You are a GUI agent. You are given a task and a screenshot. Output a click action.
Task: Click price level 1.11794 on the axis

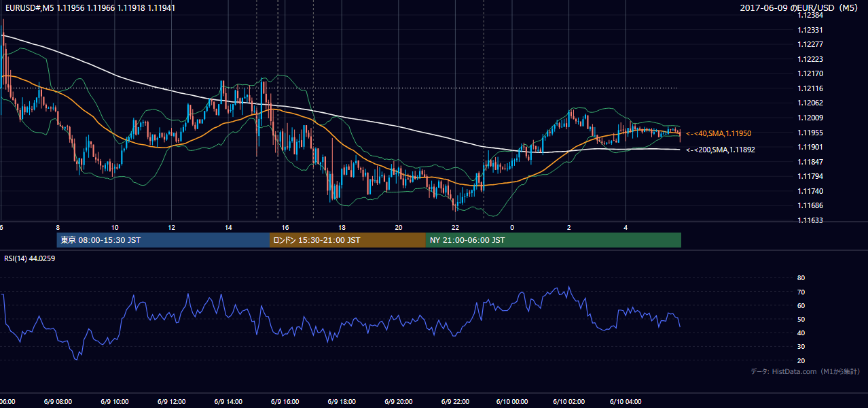point(810,177)
